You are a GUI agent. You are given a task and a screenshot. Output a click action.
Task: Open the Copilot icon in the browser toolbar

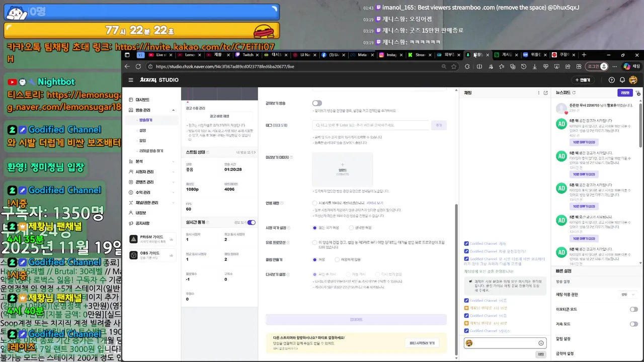coord(626,66)
